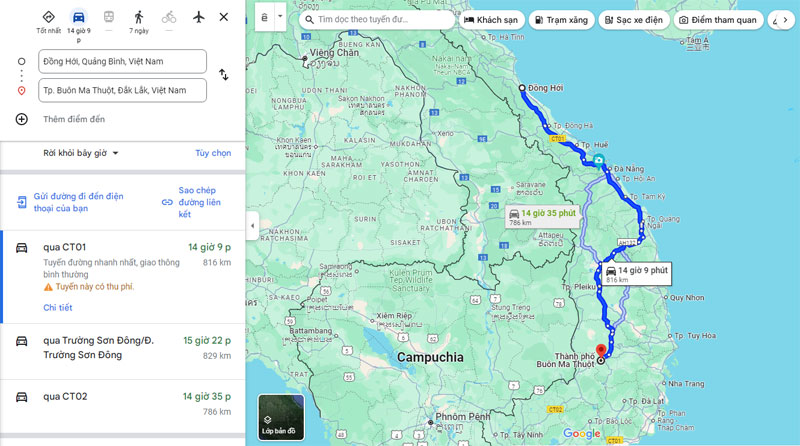Edit the Đồng Hới starting point field
Image resolution: width=800 pixels, height=446 pixels.
pos(122,61)
